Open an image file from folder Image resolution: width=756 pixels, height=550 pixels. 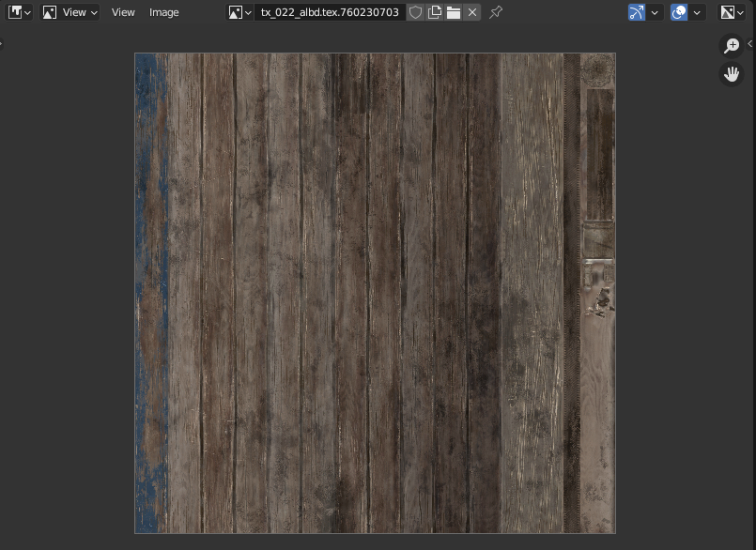454,12
